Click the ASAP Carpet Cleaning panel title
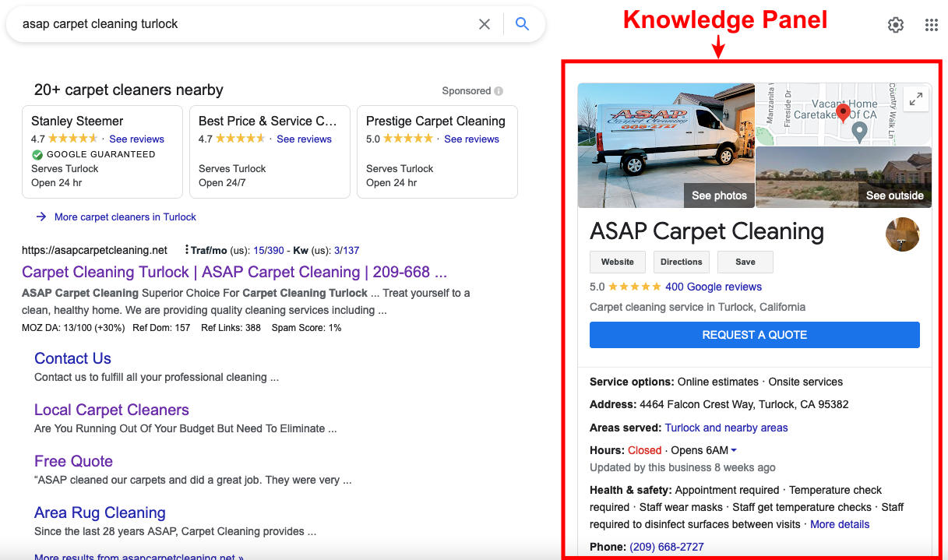 [707, 231]
